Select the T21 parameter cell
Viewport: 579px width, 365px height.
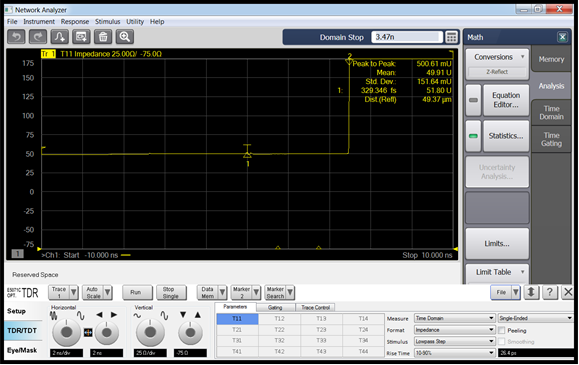pos(237,330)
